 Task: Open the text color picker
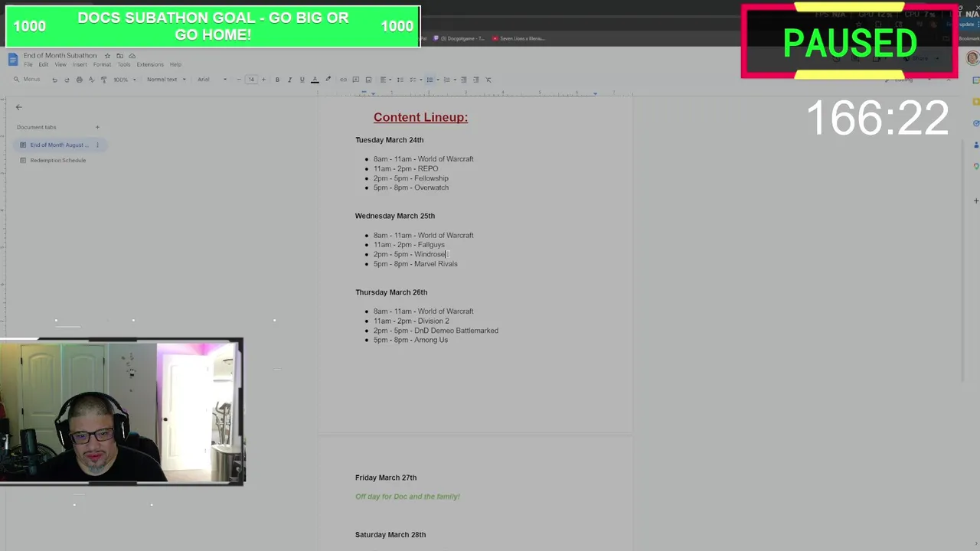[315, 80]
